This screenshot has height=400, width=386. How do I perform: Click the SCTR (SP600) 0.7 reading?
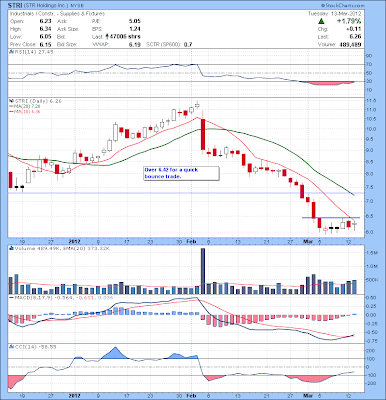[x=169, y=44]
